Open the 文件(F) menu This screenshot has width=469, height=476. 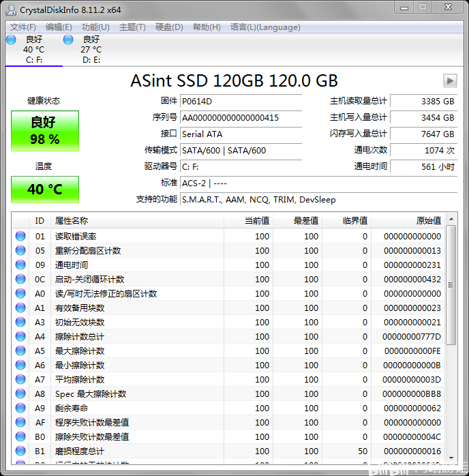click(x=22, y=27)
